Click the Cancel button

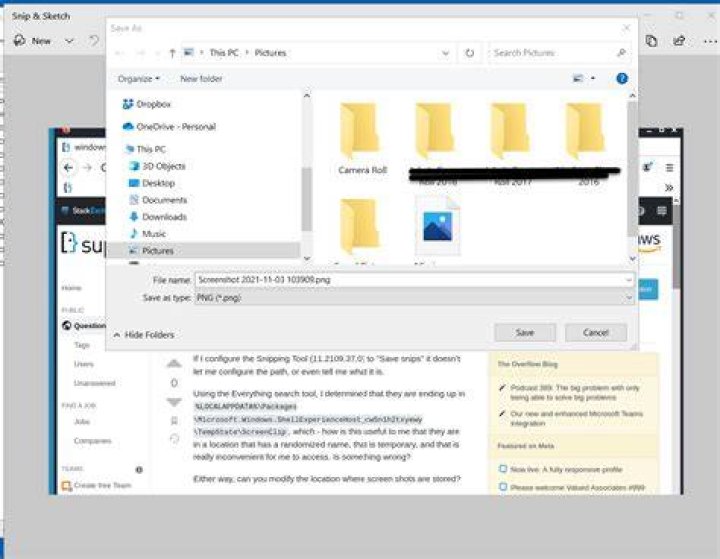pyautogui.click(x=596, y=332)
